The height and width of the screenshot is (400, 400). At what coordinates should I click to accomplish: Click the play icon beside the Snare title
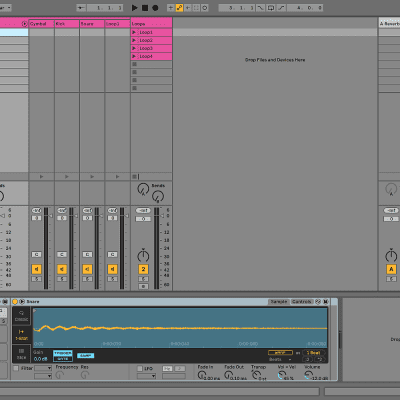tap(22, 302)
